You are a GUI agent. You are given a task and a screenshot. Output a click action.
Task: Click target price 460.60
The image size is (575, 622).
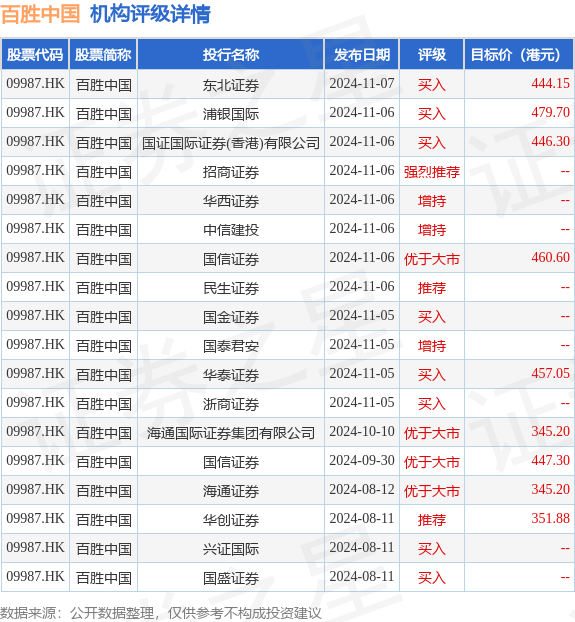[550, 257]
